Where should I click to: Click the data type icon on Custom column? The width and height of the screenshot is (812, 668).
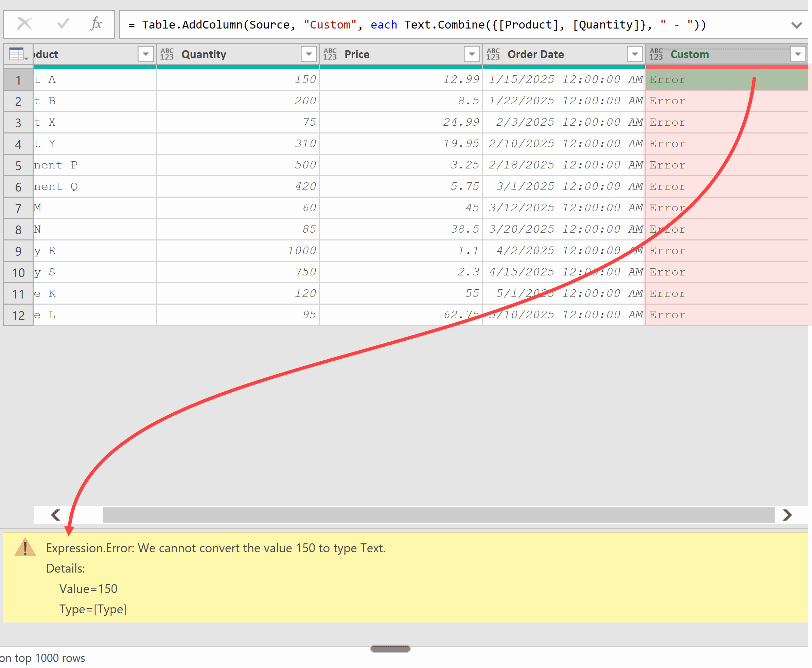coord(656,54)
